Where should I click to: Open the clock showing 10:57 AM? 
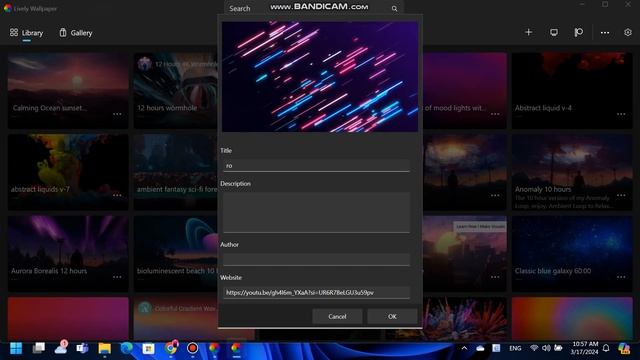pos(584,348)
